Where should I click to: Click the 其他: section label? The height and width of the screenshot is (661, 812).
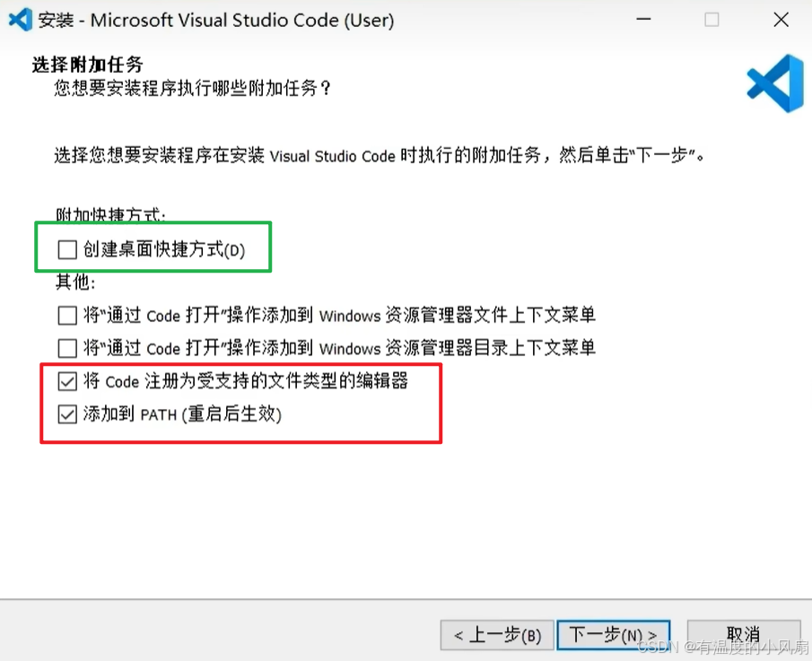(x=75, y=283)
